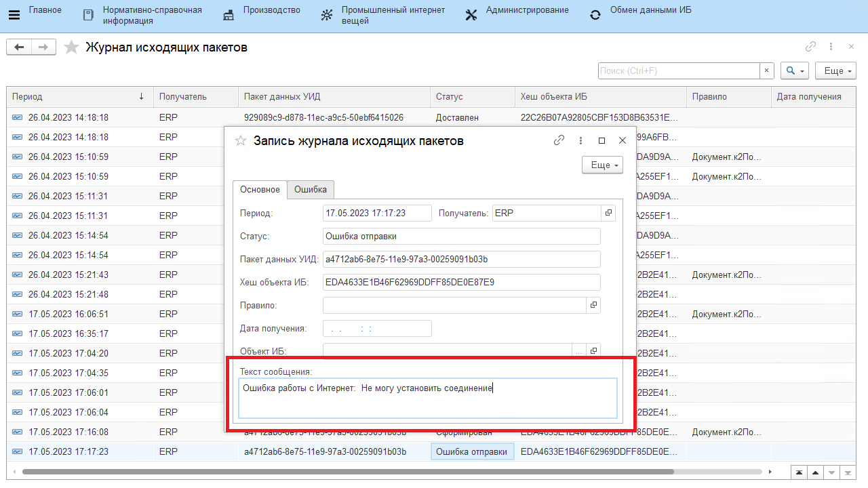The image size is (868, 488).
Task: Add journal to favorites with star
Action: tap(71, 47)
